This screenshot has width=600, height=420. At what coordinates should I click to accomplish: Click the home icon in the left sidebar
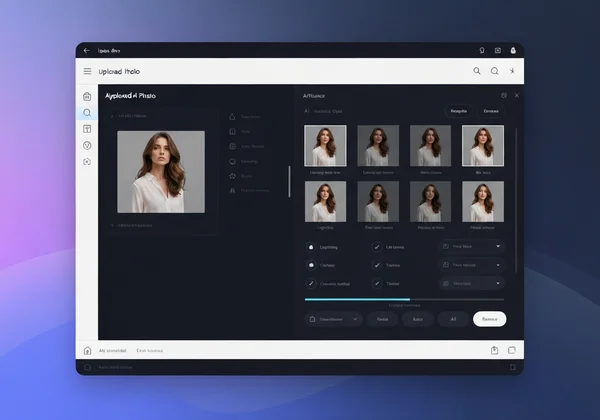click(x=87, y=96)
